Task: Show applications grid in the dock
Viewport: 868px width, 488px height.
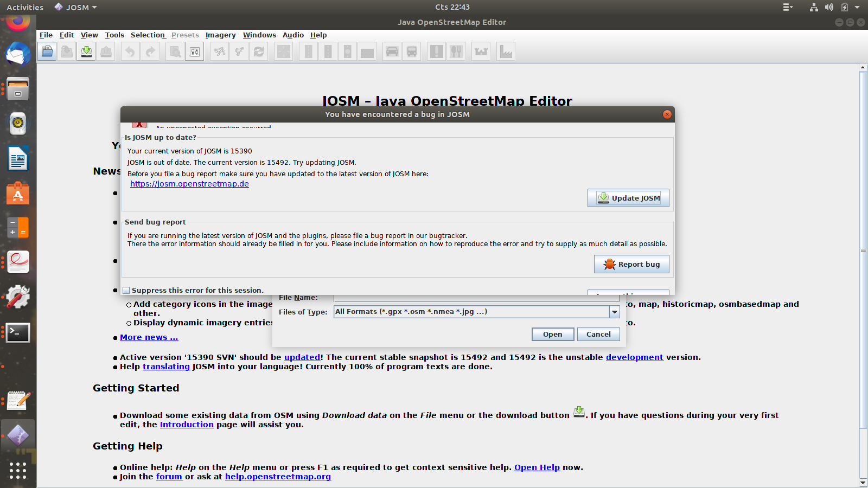Action: (x=18, y=470)
